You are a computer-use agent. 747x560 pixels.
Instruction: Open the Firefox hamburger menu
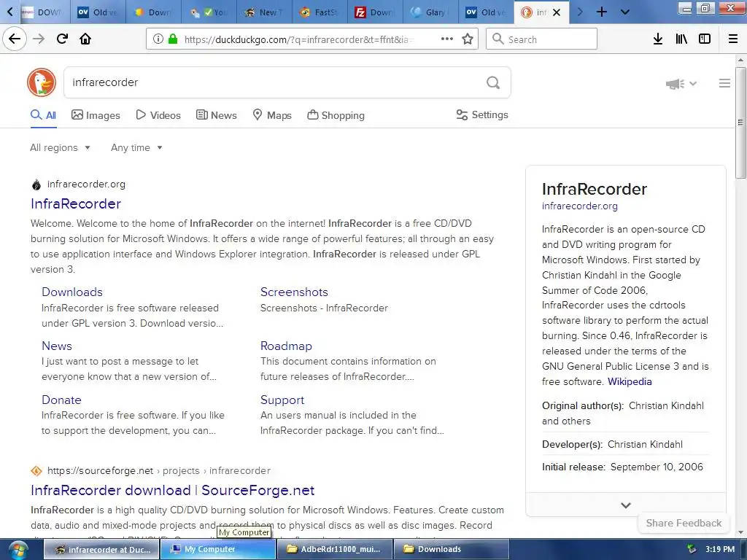click(733, 39)
